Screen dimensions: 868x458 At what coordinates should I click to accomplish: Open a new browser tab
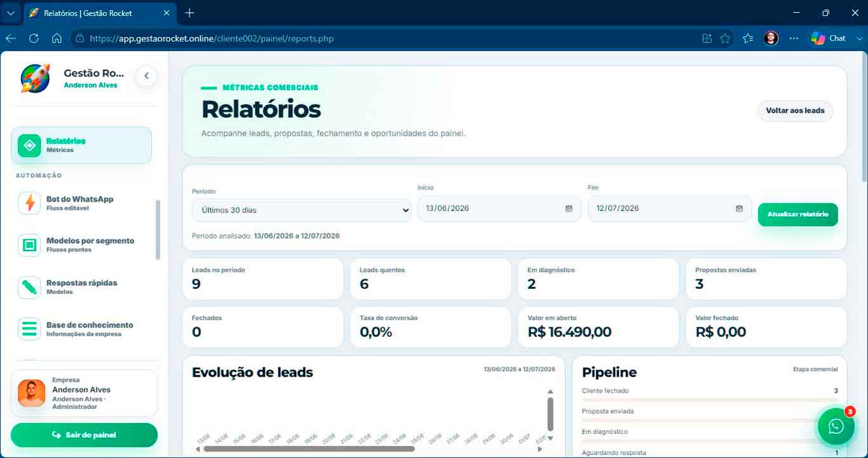tap(189, 13)
